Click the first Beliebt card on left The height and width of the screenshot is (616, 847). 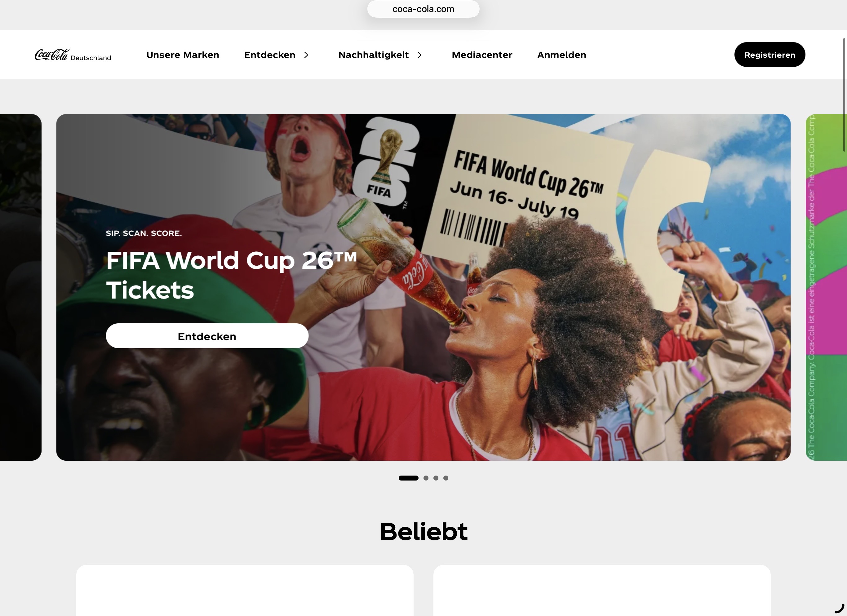(245, 590)
